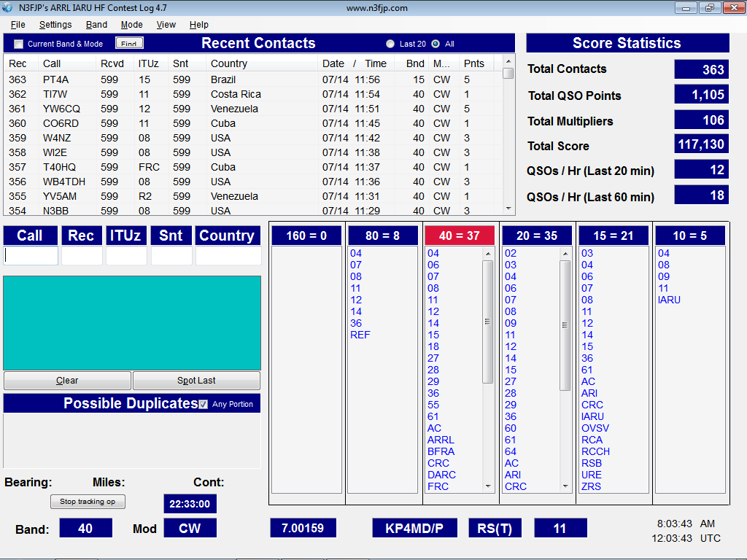Click the N3FJP app icon in title bar
This screenshot has height=560, width=747.
pyautogui.click(x=9, y=7)
